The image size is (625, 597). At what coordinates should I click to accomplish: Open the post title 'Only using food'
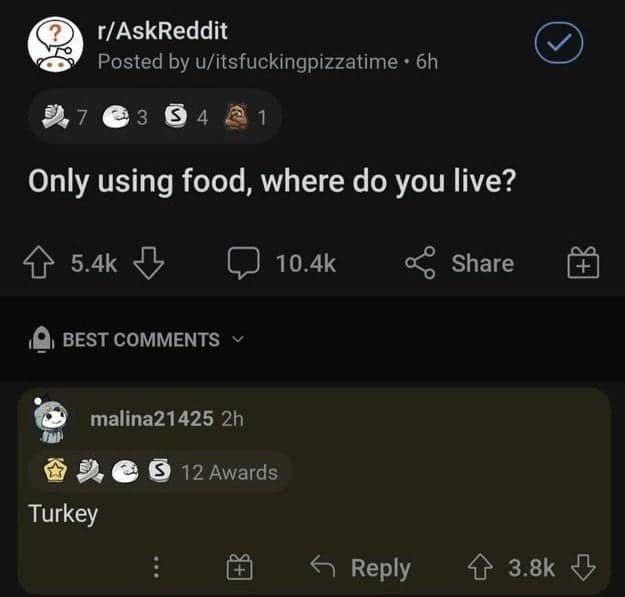coord(271,182)
